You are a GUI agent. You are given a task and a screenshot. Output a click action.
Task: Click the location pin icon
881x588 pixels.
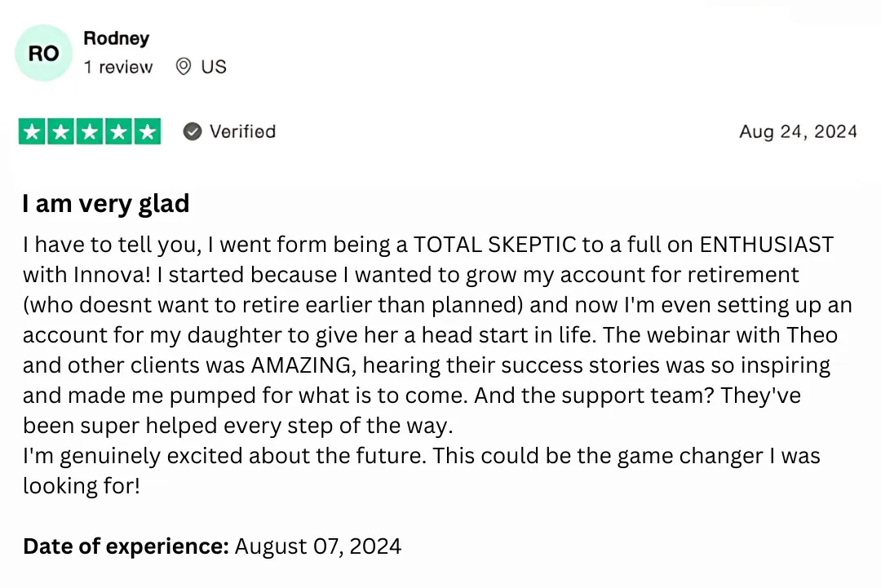click(x=184, y=67)
